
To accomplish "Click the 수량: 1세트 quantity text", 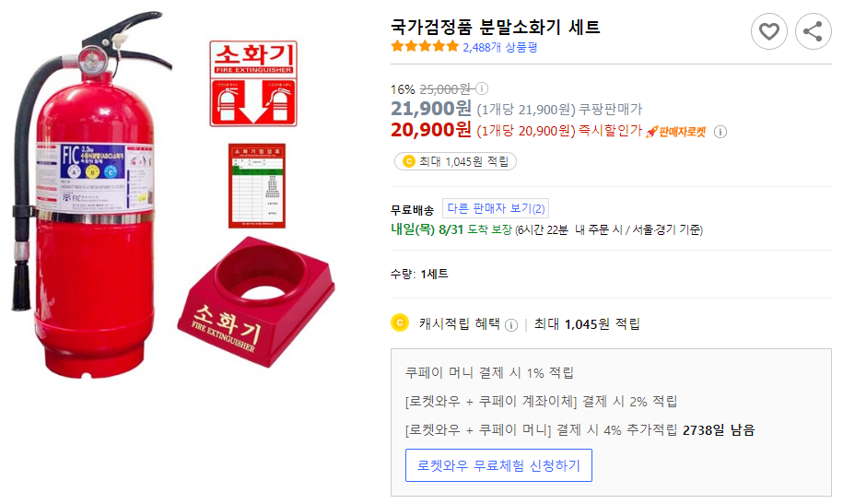I will [420, 274].
